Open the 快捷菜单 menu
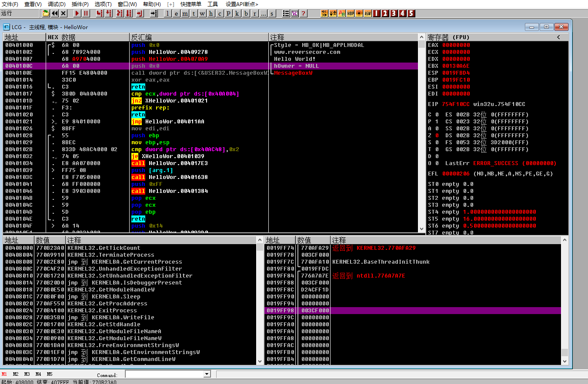 [191, 4]
